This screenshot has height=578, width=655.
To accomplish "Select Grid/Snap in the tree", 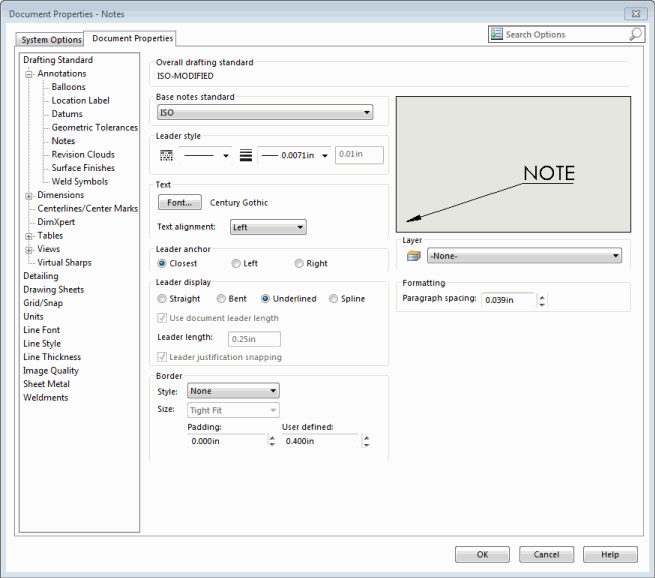I will pos(43,303).
